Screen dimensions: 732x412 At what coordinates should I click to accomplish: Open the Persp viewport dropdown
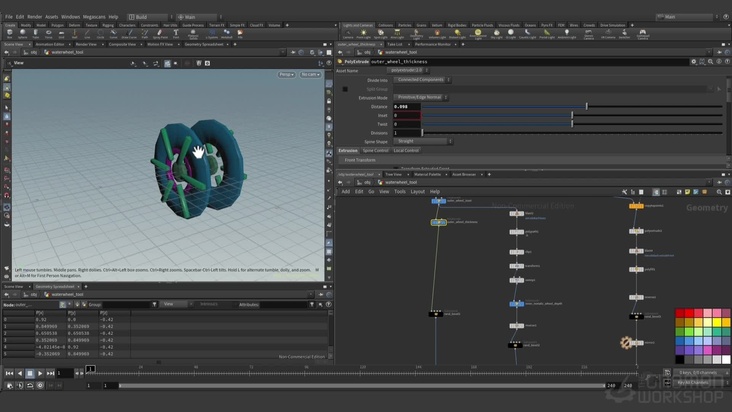point(287,74)
